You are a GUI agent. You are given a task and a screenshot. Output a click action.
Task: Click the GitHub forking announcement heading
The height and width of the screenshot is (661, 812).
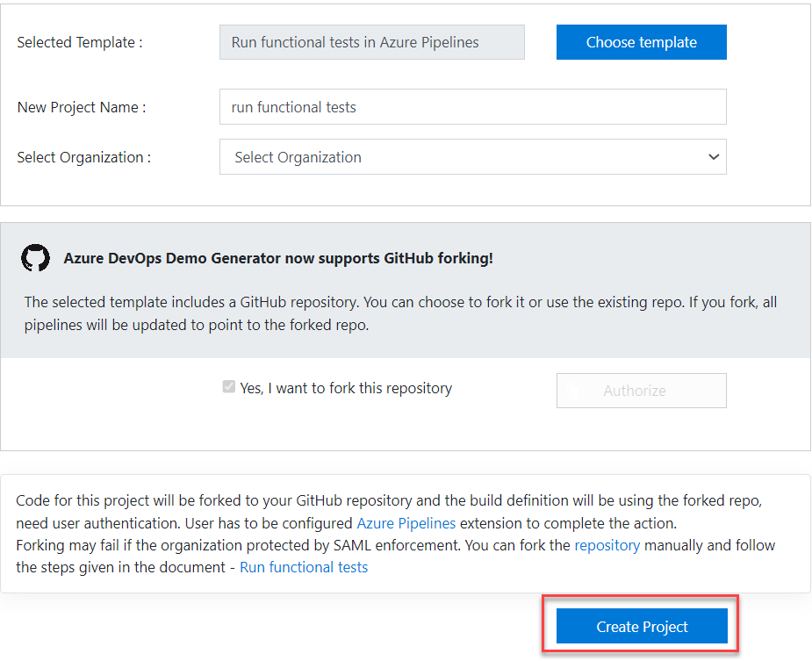click(x=278, y=258)
